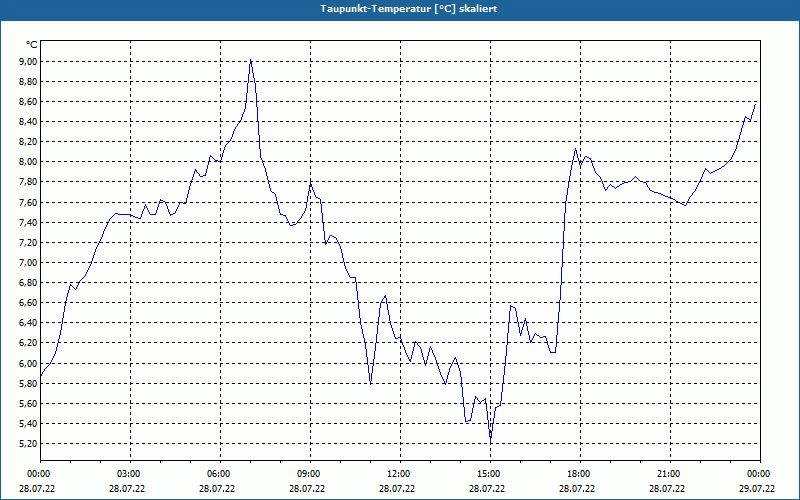
Task: Click the °C unit label on the y-axis
Action: [31, 45]
